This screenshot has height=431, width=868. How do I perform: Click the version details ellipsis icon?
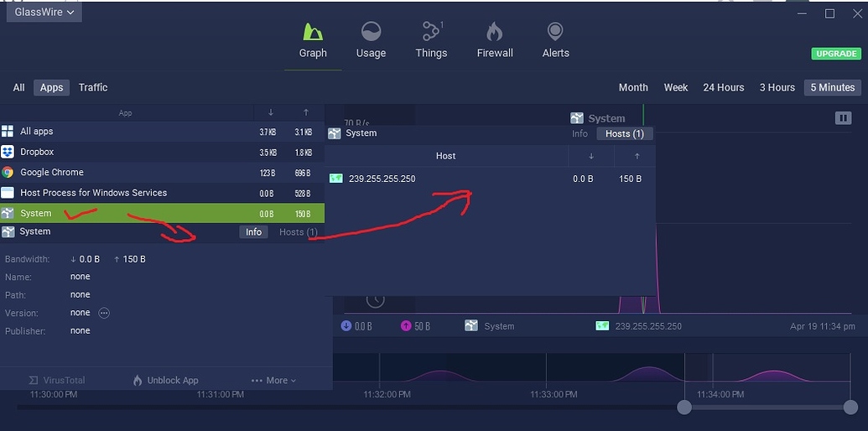point(104,313)
